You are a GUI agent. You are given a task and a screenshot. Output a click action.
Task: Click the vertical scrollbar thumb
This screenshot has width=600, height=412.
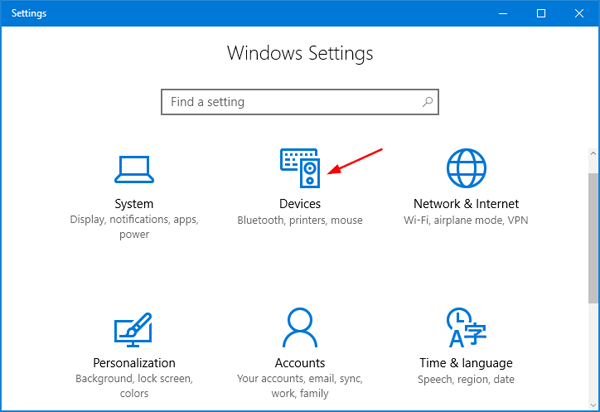tap(593, 238)
